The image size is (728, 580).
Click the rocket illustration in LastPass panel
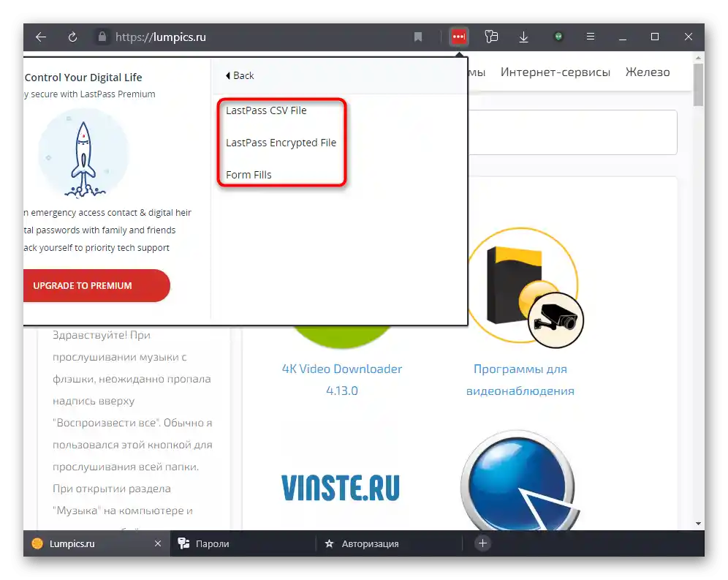point(83,155)
